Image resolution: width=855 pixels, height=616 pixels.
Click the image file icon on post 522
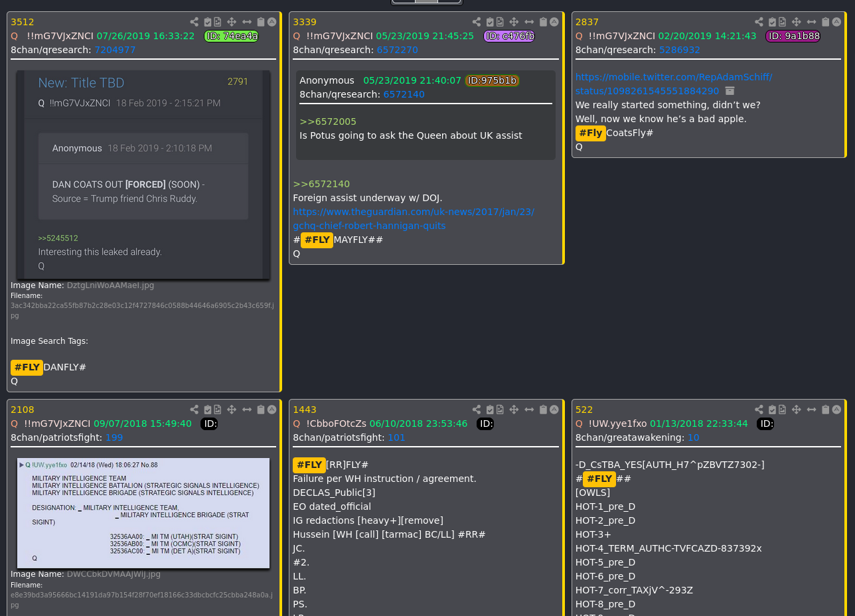[x=783, y=410]
